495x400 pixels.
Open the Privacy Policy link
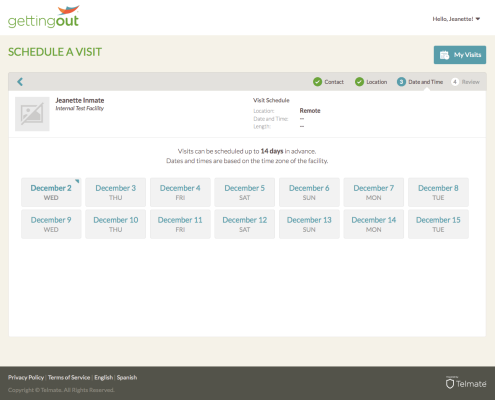pos(26,377)
